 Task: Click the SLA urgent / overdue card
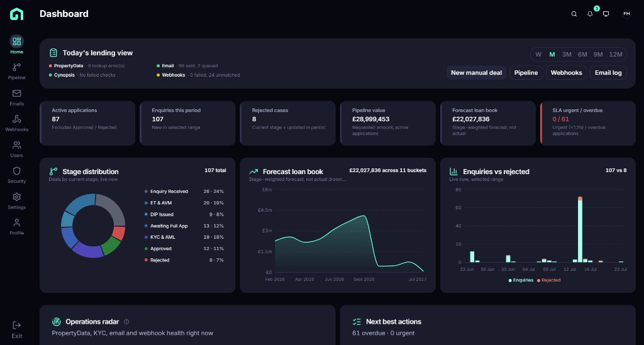click(588, 123)
